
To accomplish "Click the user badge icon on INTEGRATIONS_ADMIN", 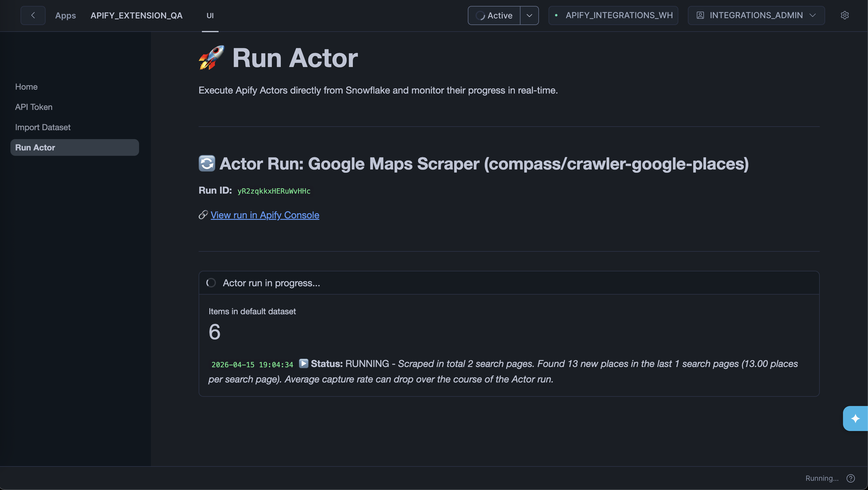I will [x=701, y=15].
